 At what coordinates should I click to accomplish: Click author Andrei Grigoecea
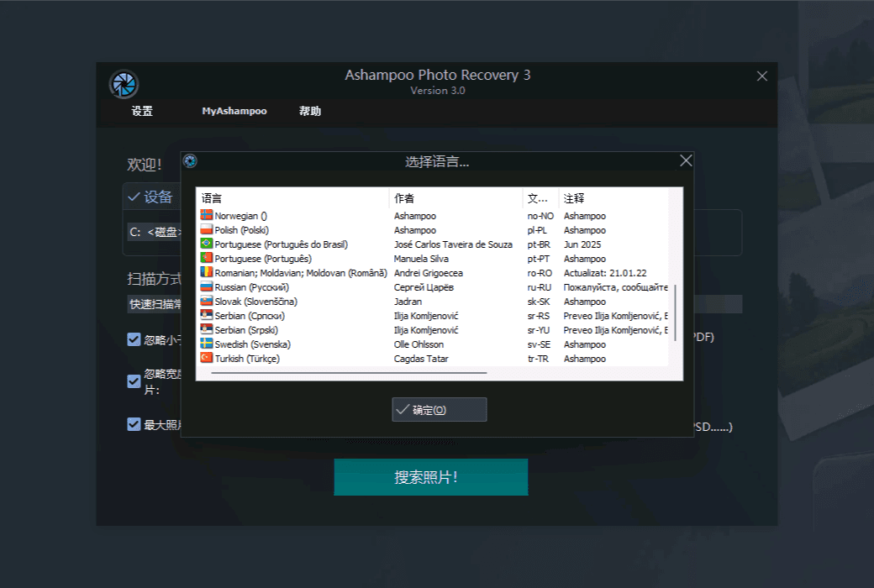(x=428, y=273)
